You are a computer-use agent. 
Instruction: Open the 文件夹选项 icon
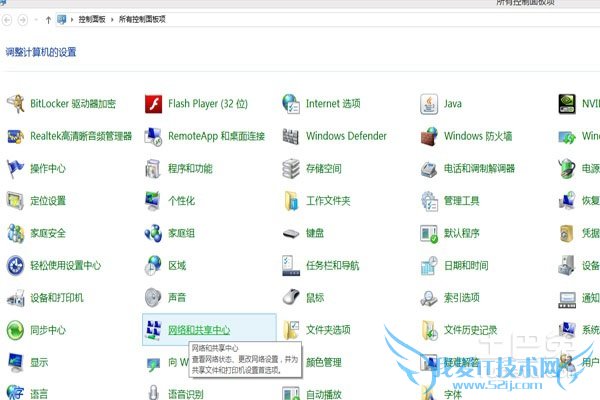pos(291,330)
